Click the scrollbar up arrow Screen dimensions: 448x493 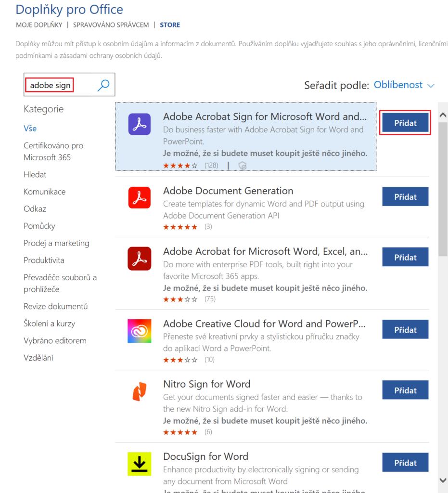[443, 115]
